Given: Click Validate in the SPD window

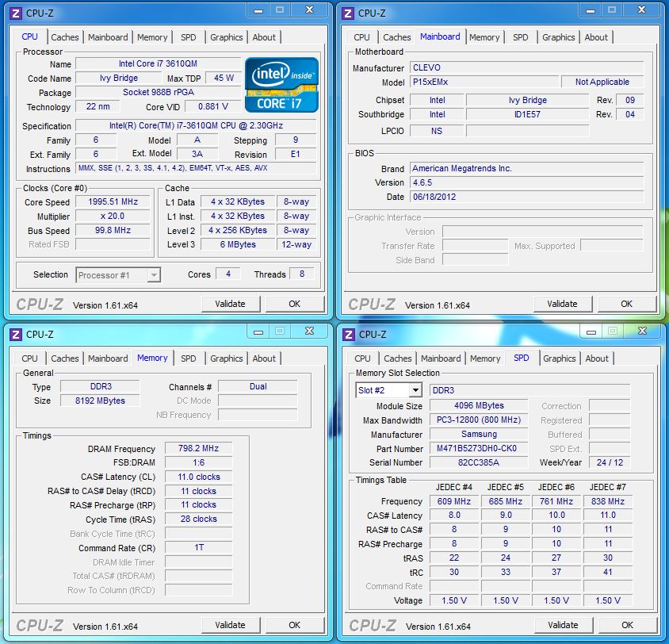Looking at the screenshot, I should tap(564, 625).
